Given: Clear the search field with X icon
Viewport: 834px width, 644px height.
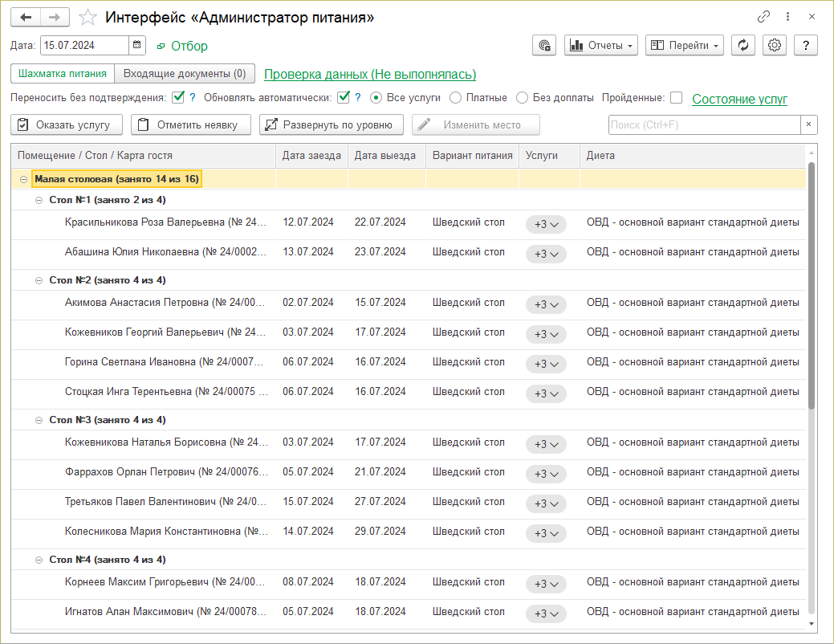Looking at the screenshot, I should click(809, 124).
